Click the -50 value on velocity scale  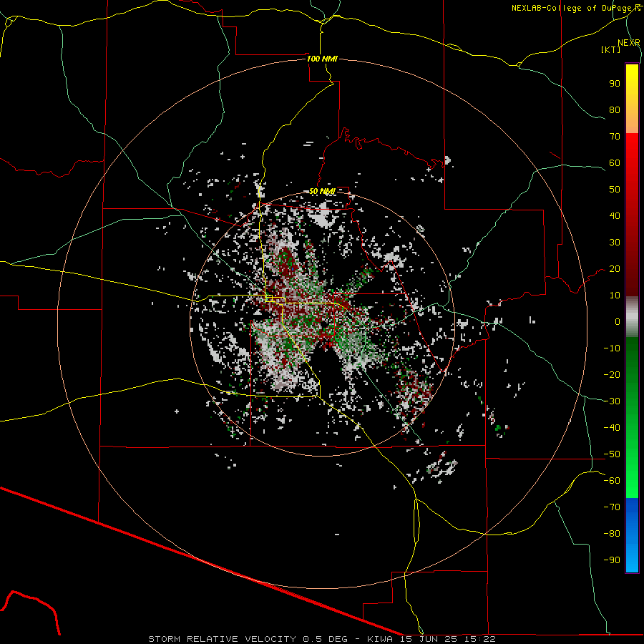[x=612, y=454]
